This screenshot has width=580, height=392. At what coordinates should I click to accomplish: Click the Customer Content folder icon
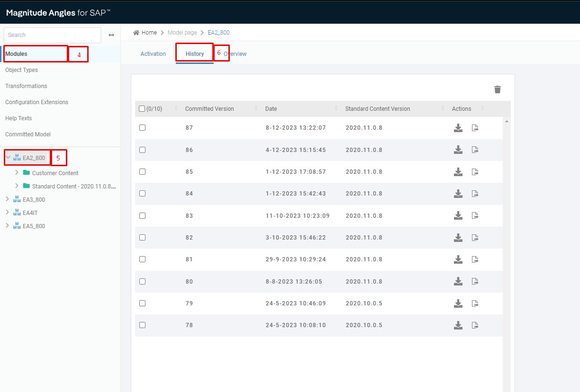(27, 173)
